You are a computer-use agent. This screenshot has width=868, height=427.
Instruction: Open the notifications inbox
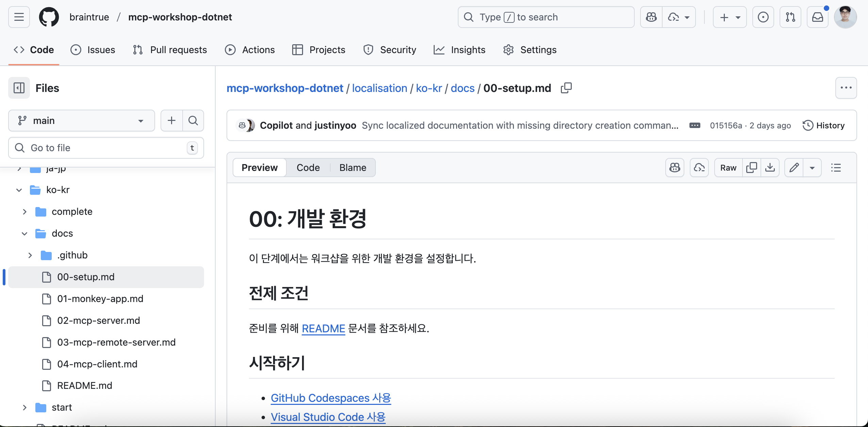point(818,17)
